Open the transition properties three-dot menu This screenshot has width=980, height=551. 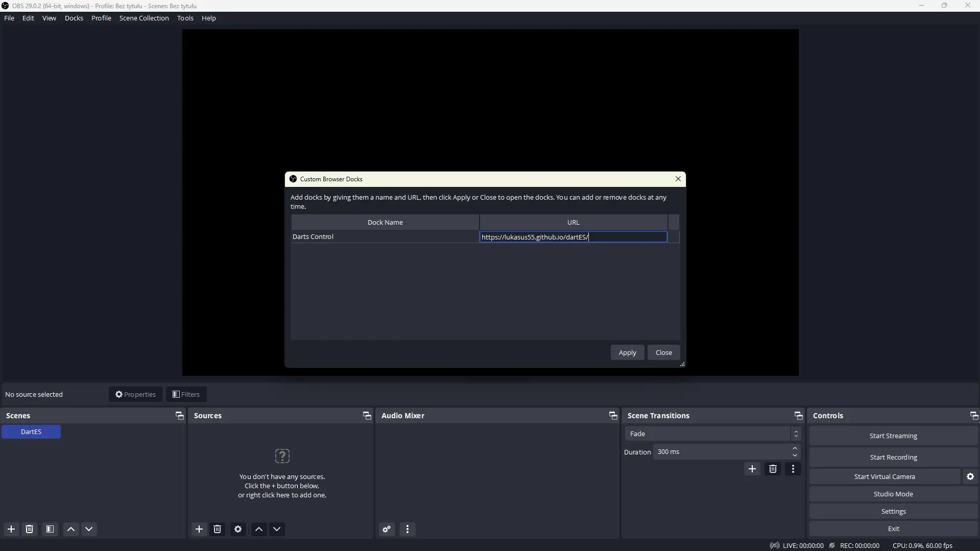793,469
